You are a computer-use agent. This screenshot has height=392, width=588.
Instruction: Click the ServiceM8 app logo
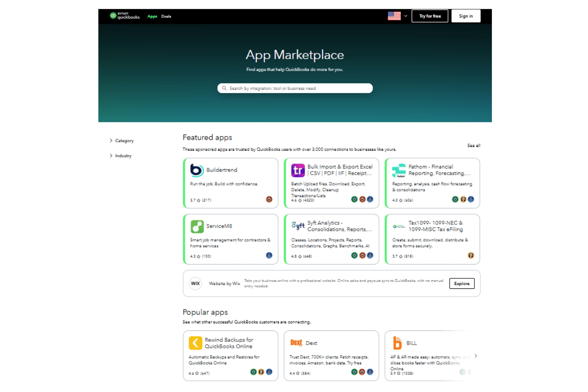(197, 226)
